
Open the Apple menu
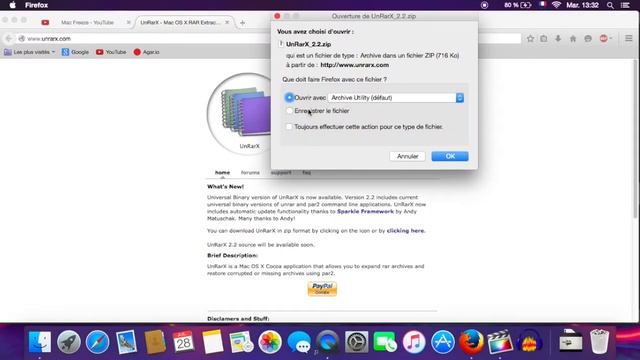point(12,5)
